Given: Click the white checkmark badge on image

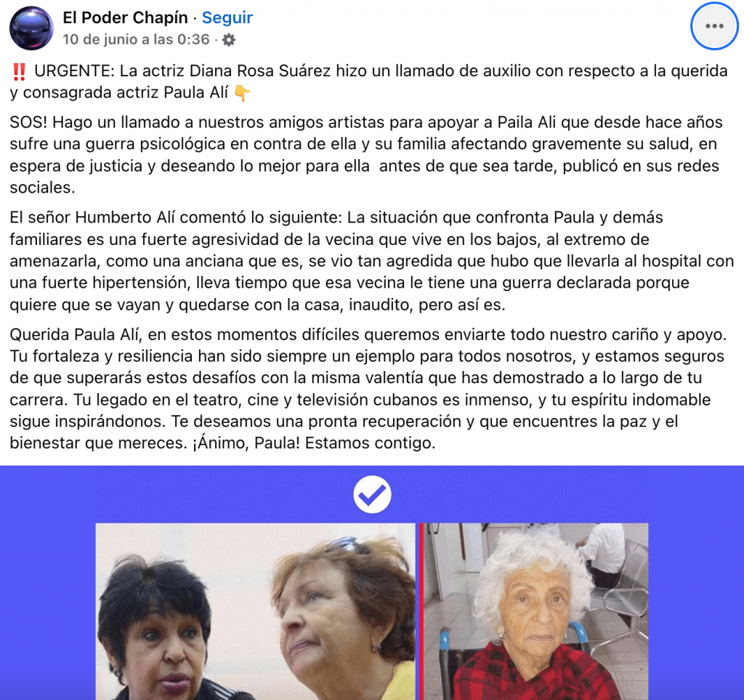Looking at the screenshot, I should pos(372,494).
